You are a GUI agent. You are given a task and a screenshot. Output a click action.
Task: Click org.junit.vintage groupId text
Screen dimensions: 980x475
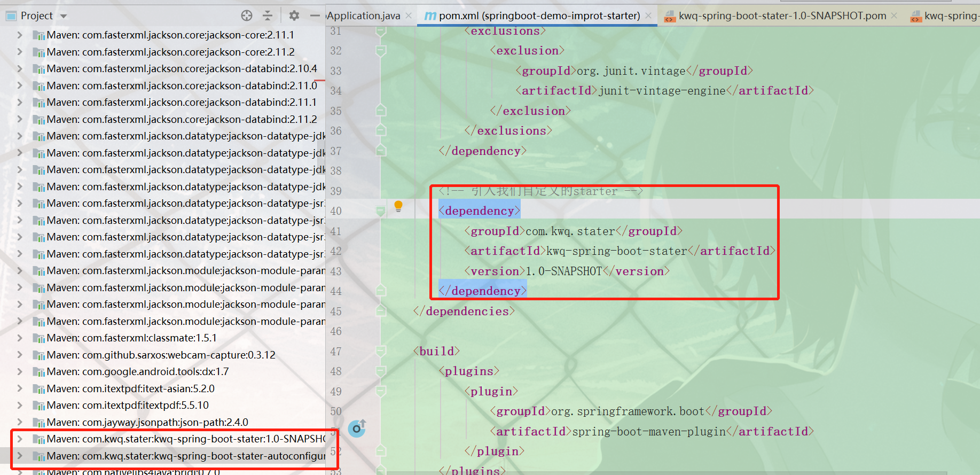(x=631, y=71)
